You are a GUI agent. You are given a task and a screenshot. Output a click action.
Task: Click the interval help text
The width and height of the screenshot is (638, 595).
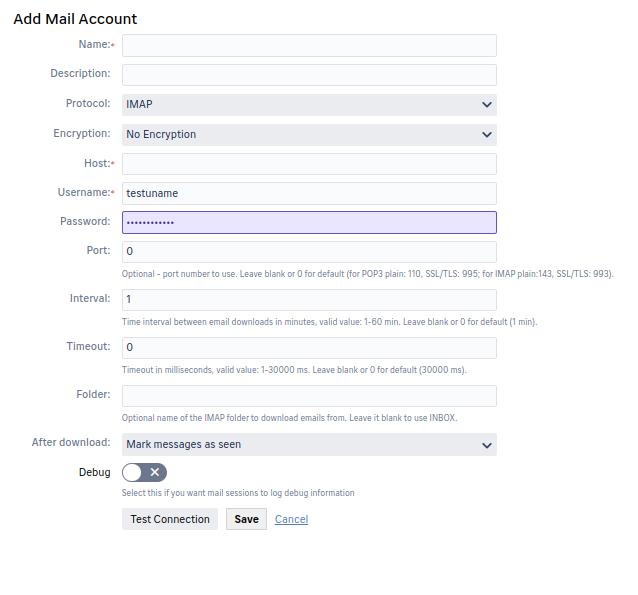coord(330,322)
